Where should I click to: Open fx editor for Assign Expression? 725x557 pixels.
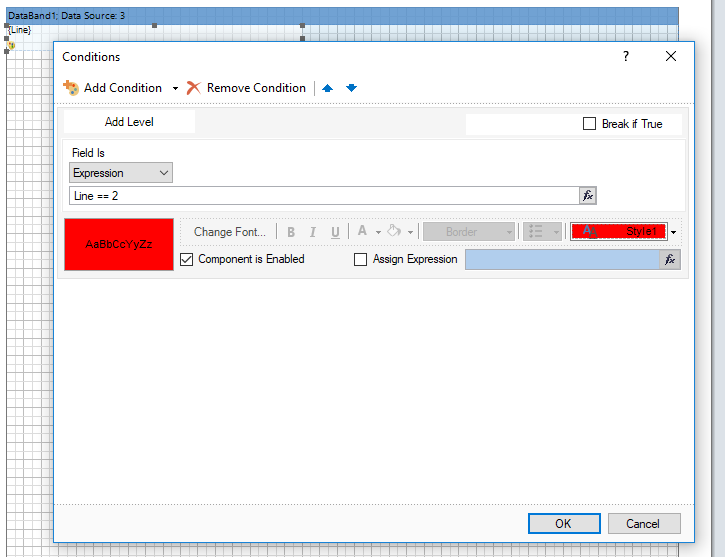pos(670,260)
